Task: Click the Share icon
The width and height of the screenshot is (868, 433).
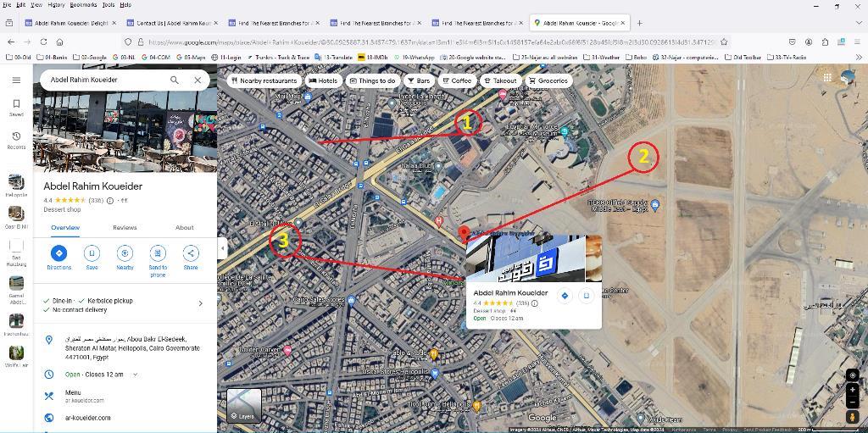Action: point(191,253)
